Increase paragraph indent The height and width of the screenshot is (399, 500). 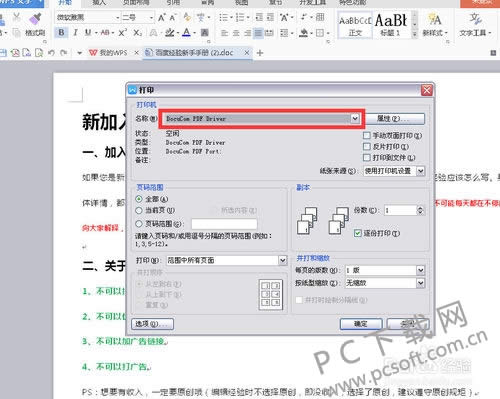(x=270, y=17)
